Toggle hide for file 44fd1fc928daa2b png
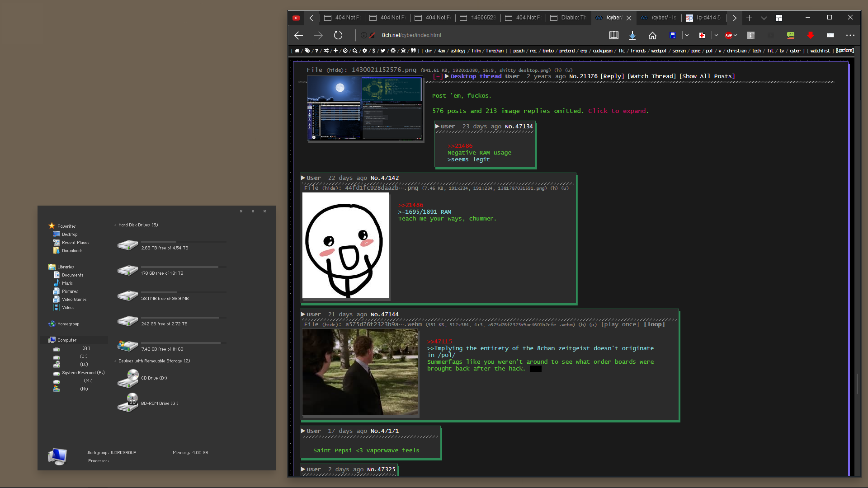 (332, 188)
